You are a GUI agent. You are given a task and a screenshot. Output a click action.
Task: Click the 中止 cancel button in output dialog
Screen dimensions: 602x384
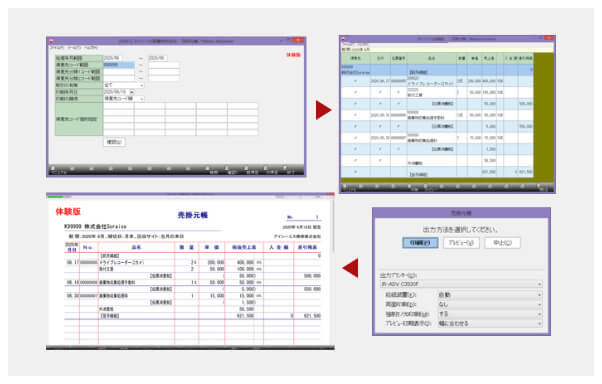(502, 243)
